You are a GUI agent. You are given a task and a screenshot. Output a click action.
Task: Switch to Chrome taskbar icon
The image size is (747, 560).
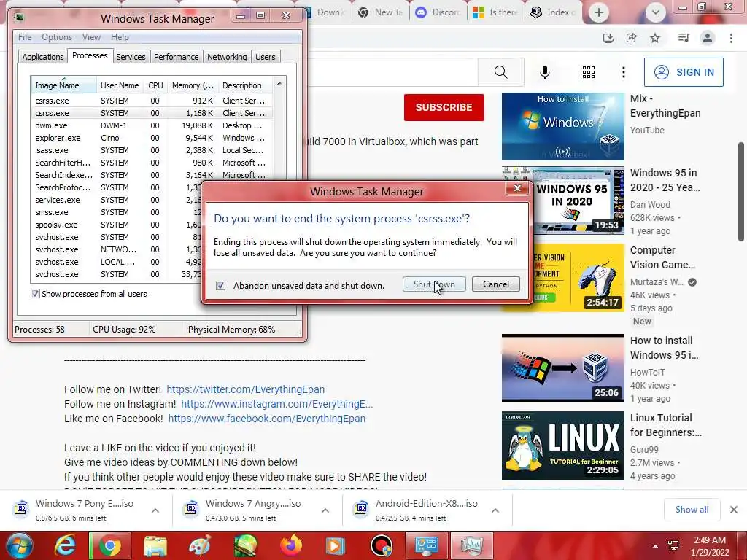pyautogui.click(x=109, y=545)
